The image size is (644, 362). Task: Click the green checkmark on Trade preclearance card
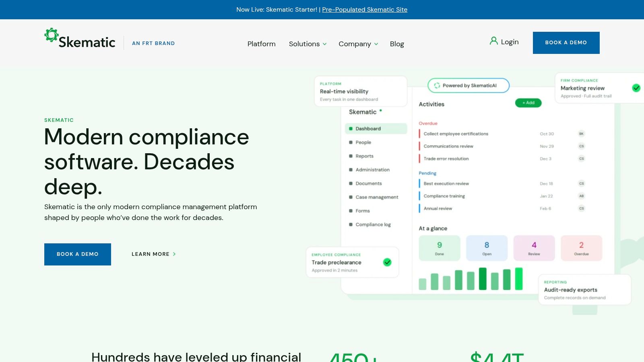click(387, 262)
